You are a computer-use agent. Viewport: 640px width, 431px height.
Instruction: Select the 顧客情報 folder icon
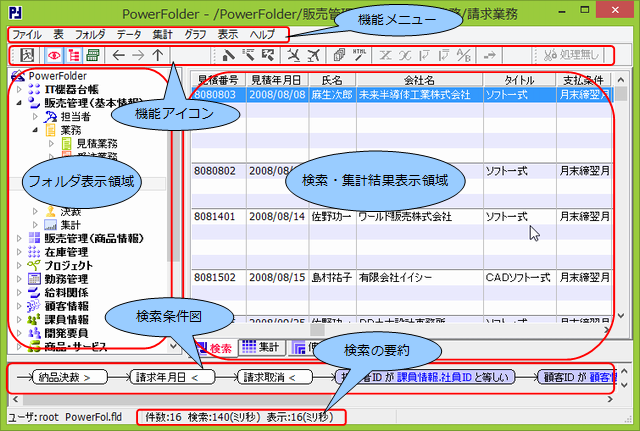point(34,306)
